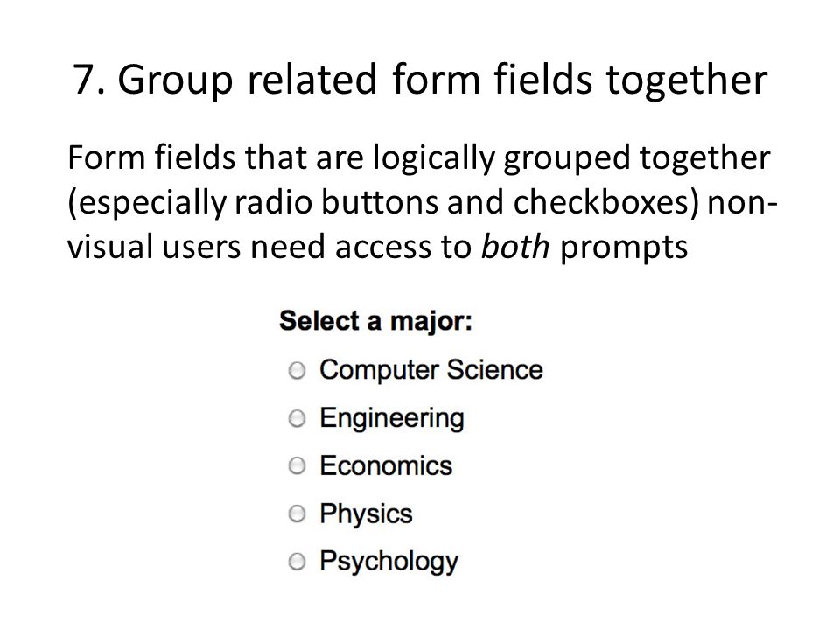Select the Physics radio button
This screenshot has height=630, width=840.
297,514
